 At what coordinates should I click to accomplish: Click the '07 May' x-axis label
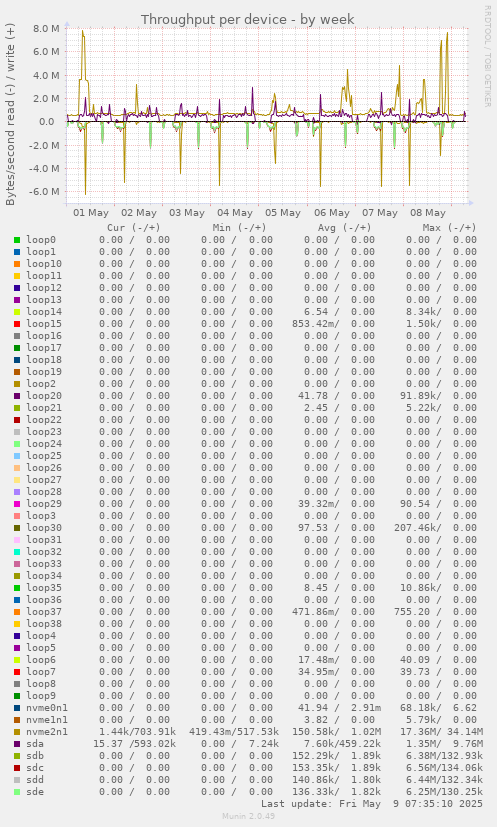click(380, 213)
